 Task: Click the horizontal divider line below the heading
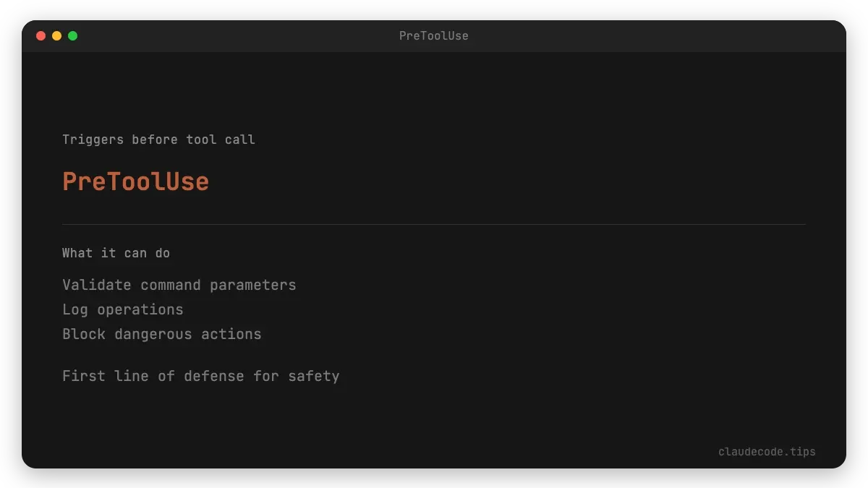[x=434, y=224]
